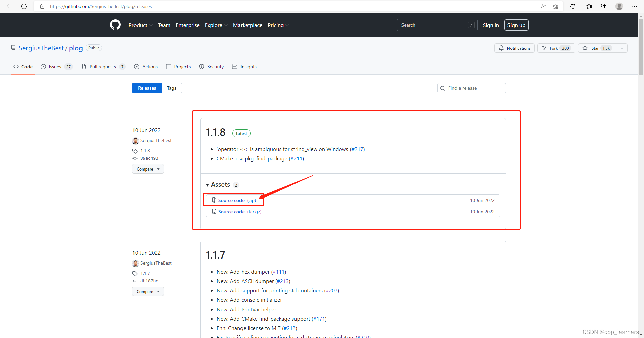
Task: Open the plog repository name link
Action: point(76,48)
